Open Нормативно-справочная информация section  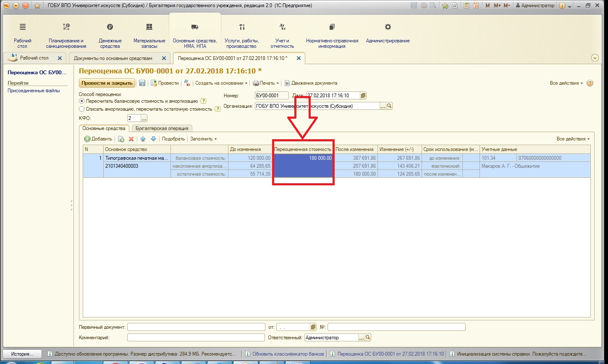pyautogui.click(x=332, y=36)
